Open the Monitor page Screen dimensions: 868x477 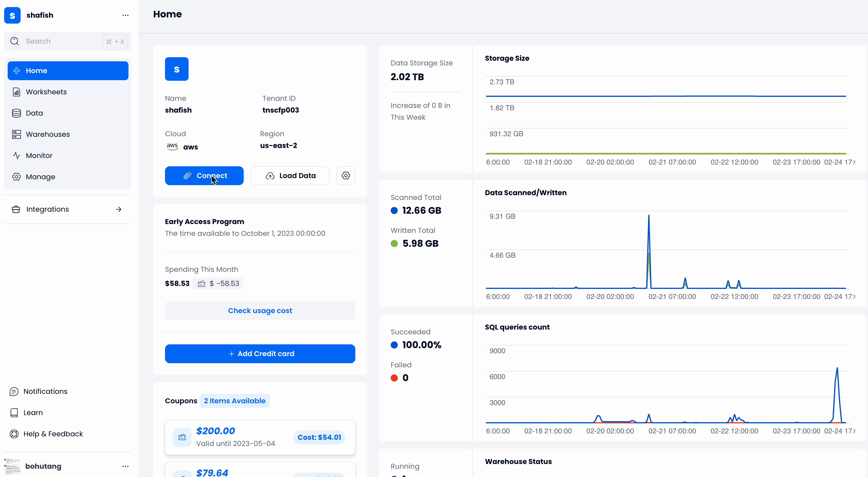(39, 155)
